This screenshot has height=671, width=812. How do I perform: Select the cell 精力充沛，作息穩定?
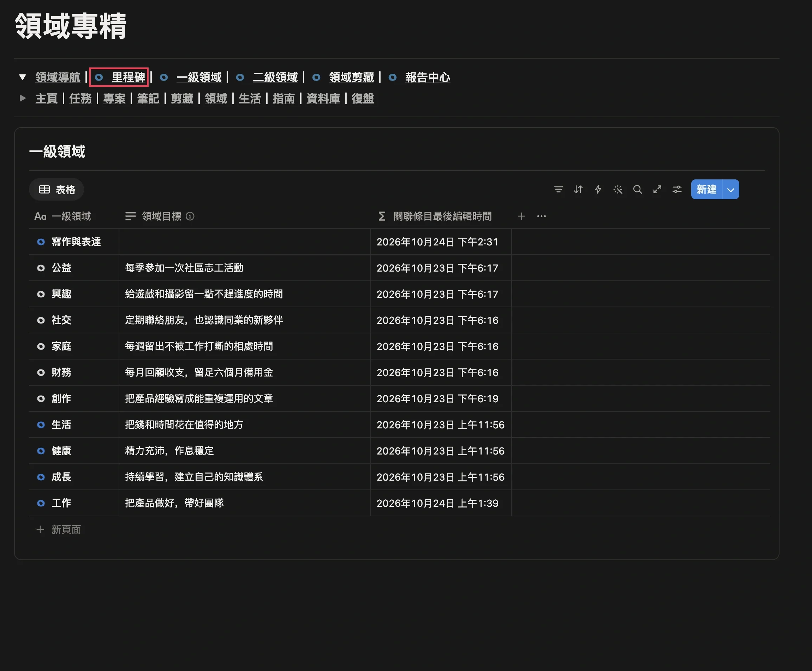point(245,451)
